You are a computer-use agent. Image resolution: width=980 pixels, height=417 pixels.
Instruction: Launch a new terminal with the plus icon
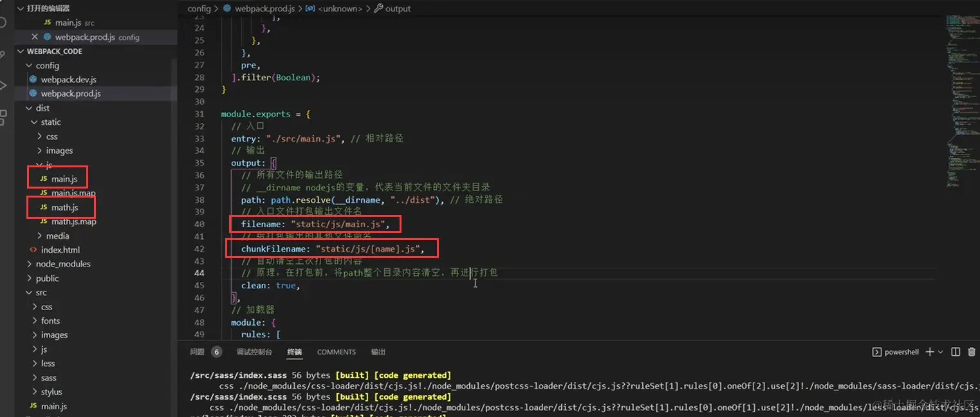[929, 352]
